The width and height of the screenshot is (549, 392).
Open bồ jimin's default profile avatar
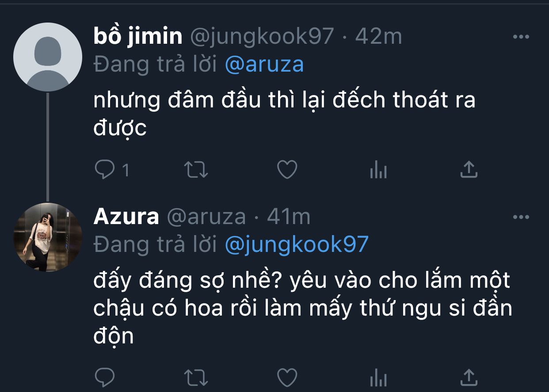[48, 57]
